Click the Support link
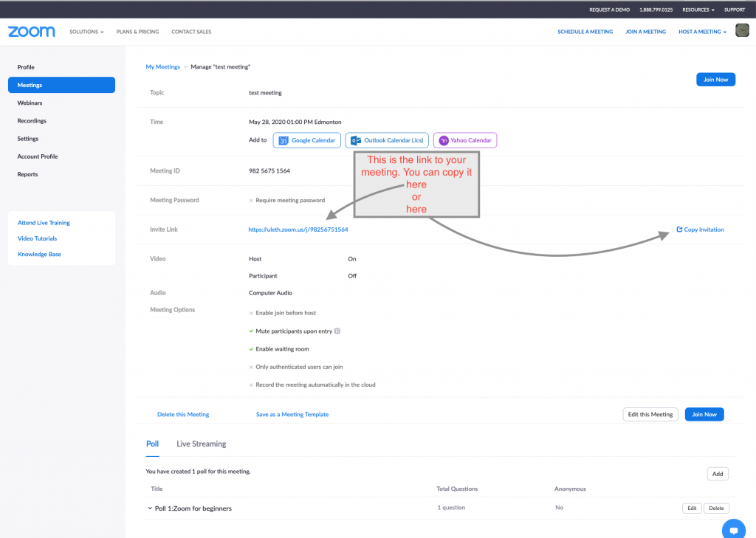This screenshot has height=538, width=756. tap(735, 10)
